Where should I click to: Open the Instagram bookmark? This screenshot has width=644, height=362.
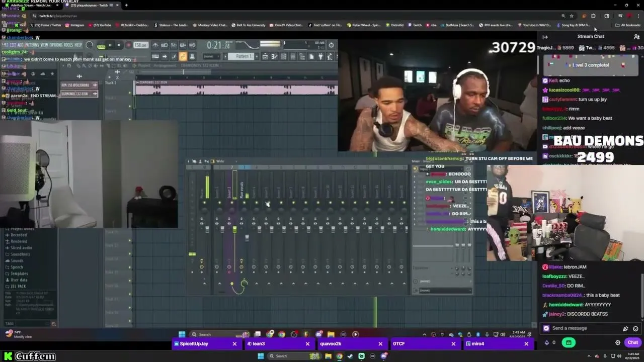click(x=74, y=25)
